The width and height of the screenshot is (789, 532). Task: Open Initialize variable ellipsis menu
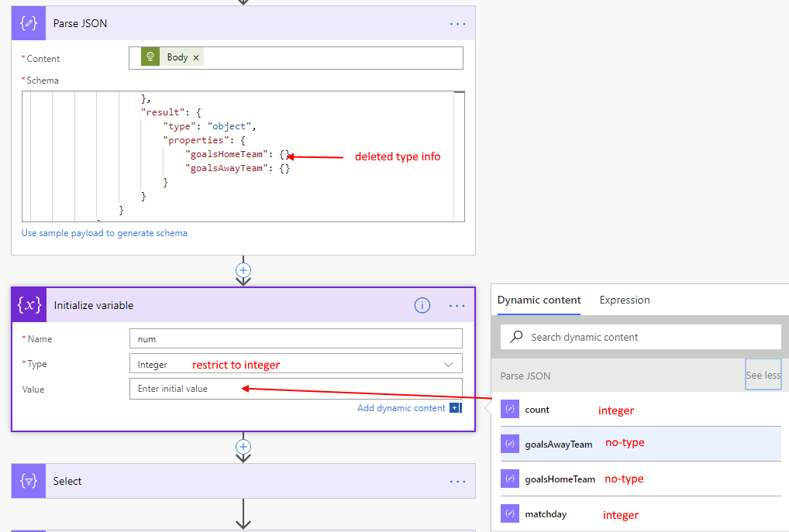[x=457, y=306]
